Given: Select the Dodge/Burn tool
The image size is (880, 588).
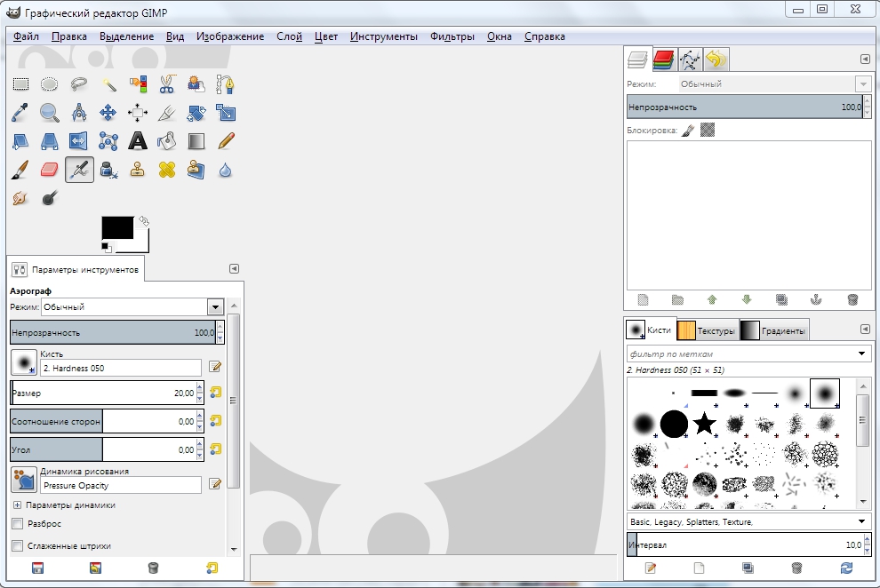Looking at the screenshot, I should click(x=50, y=198).
